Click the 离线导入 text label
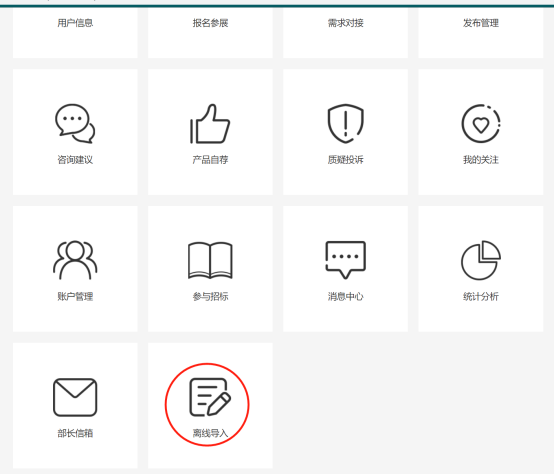554x474 pixels. pyautogui.click(x=210, y=433)
